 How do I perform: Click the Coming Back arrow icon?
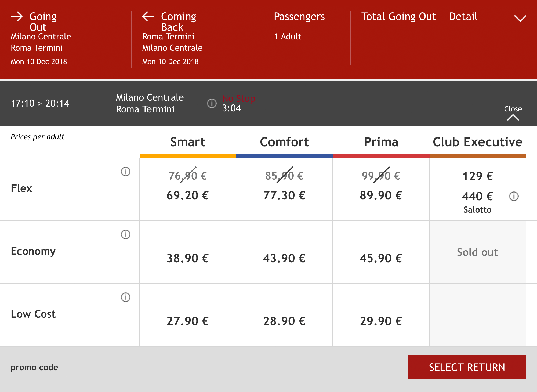[x=148, y=17]
